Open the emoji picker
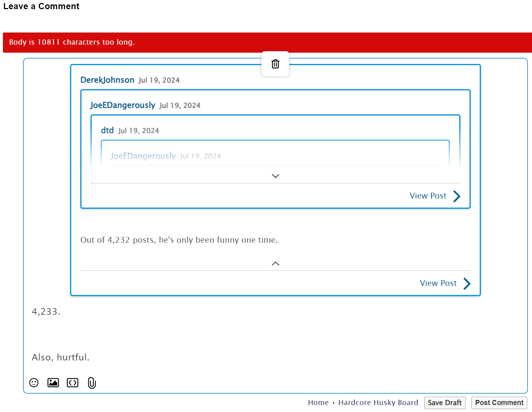Screen dimensions: 532x412 pyautogui.click(x=34, y=383)
